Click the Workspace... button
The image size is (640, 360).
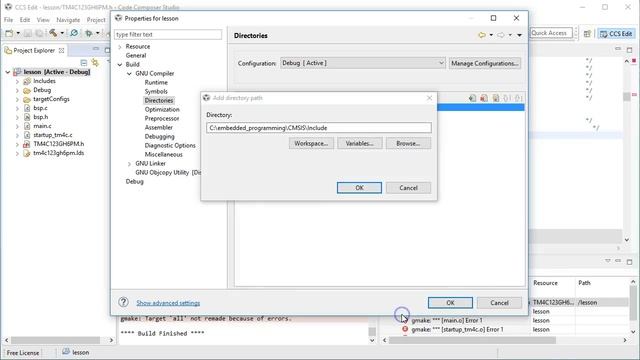(311, 143)
